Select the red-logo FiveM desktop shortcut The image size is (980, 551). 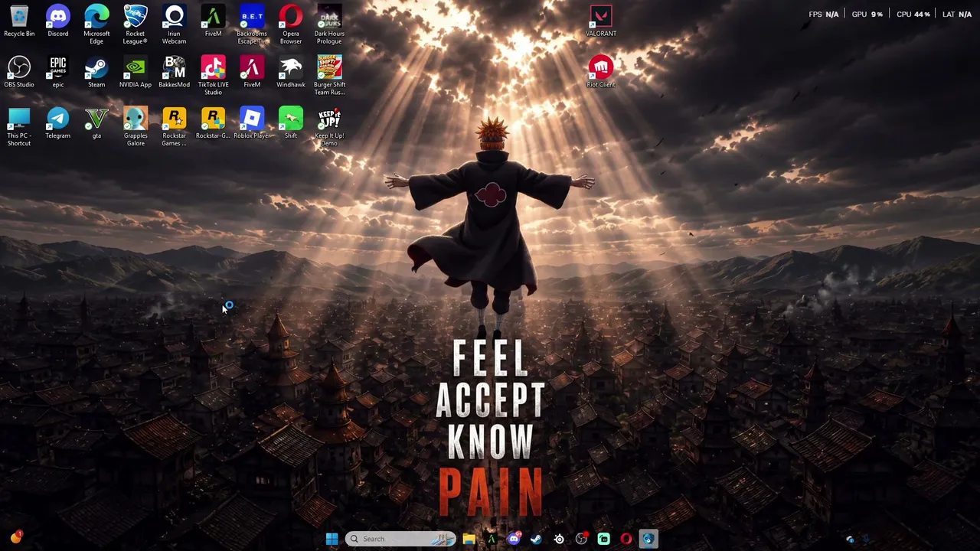coord(252,72)
